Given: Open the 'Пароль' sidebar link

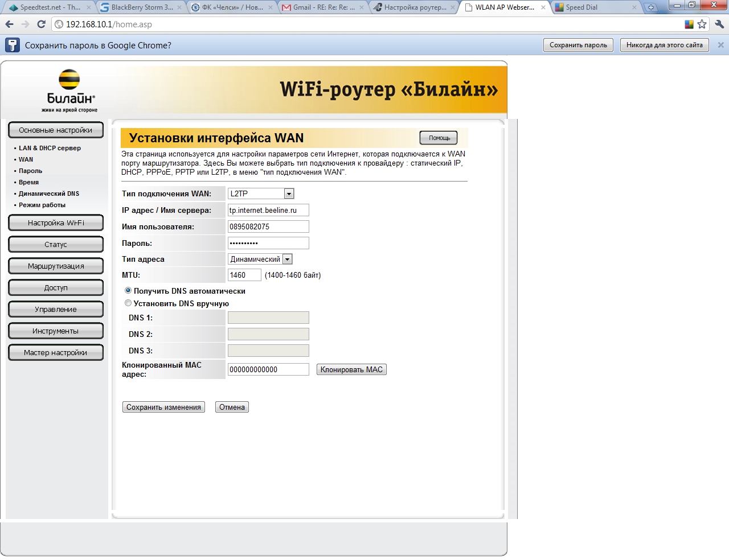Looking at the screenshot, I should click(30, 171).
